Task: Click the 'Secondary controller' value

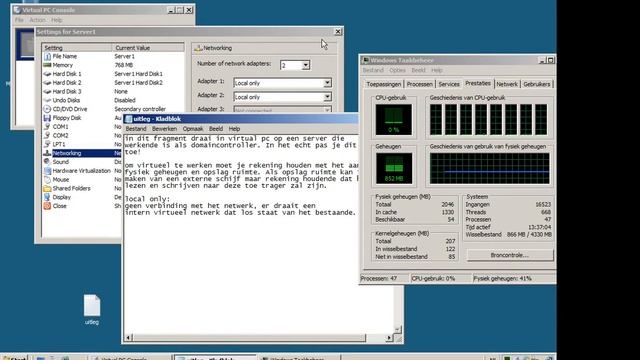Action: coord(140,109)
